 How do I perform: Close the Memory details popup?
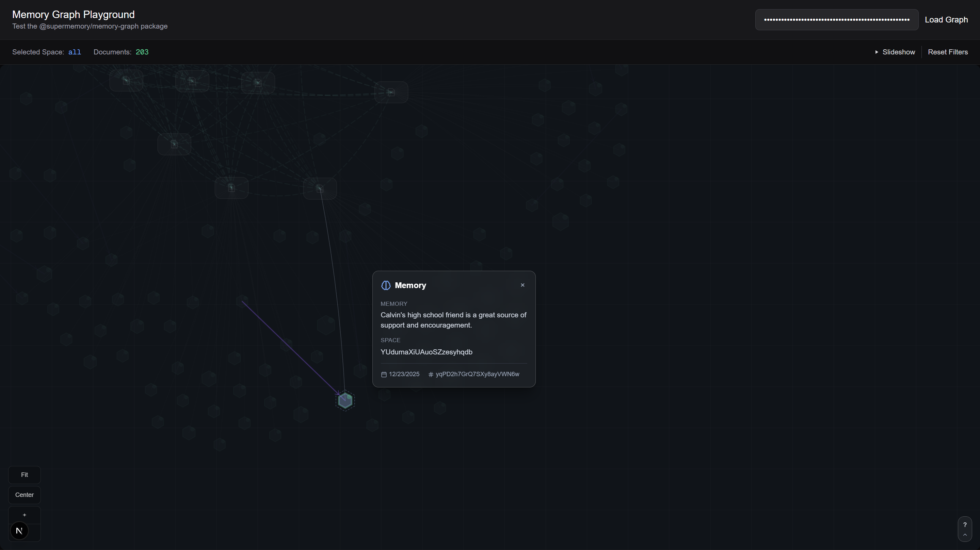522,285
